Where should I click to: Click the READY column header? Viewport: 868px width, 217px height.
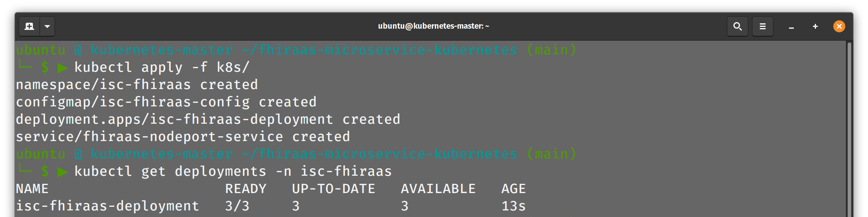coord(246,189)
